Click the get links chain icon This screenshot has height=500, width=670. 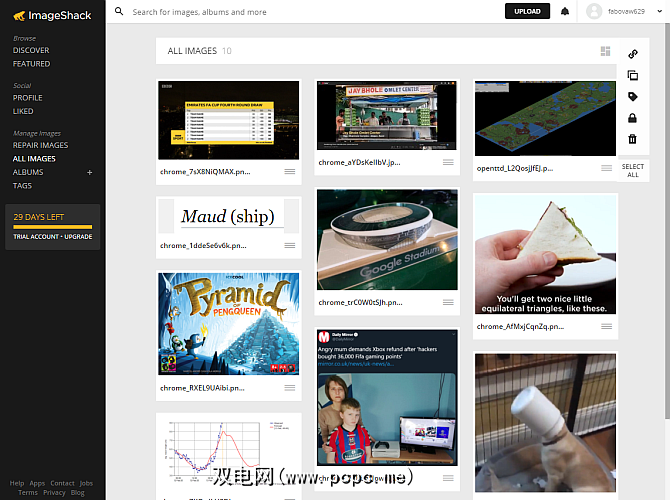633,54
